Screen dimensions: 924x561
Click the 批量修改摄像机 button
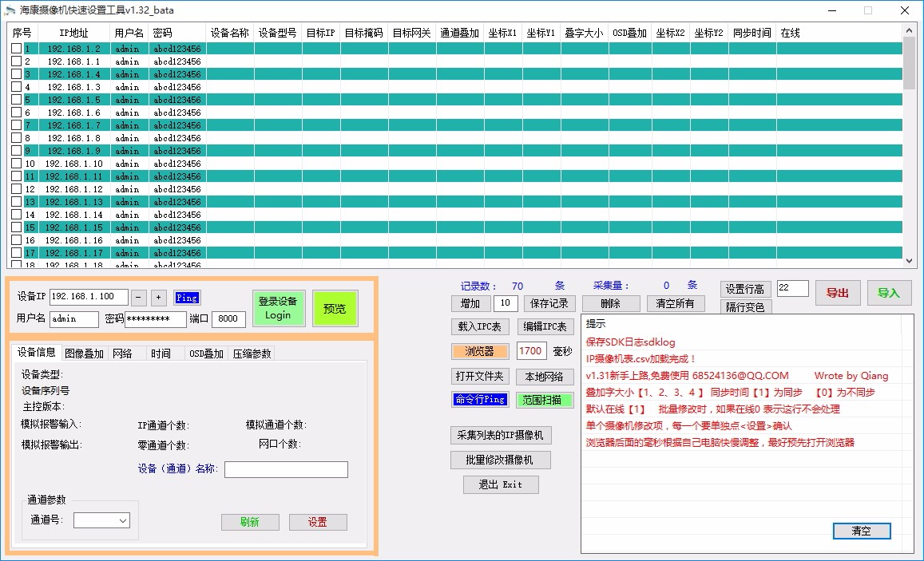tap(500, 460)
